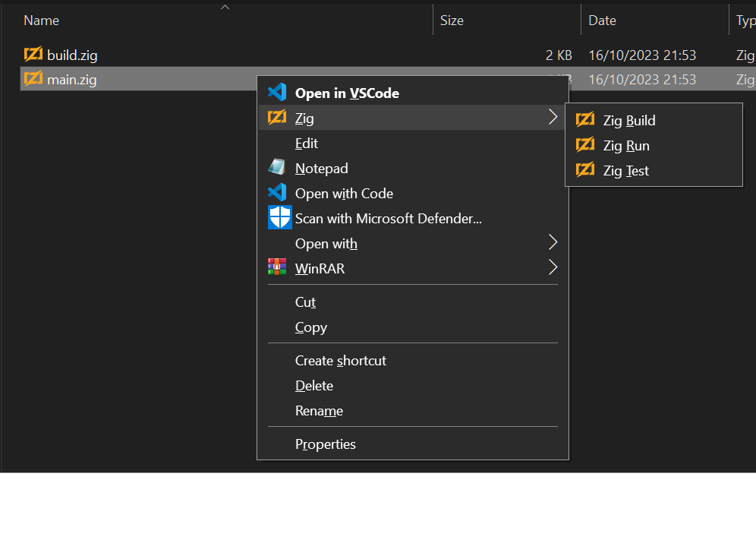Click the Zig logo icon in the context menu
756x540 pixels.
pos(277,117)
